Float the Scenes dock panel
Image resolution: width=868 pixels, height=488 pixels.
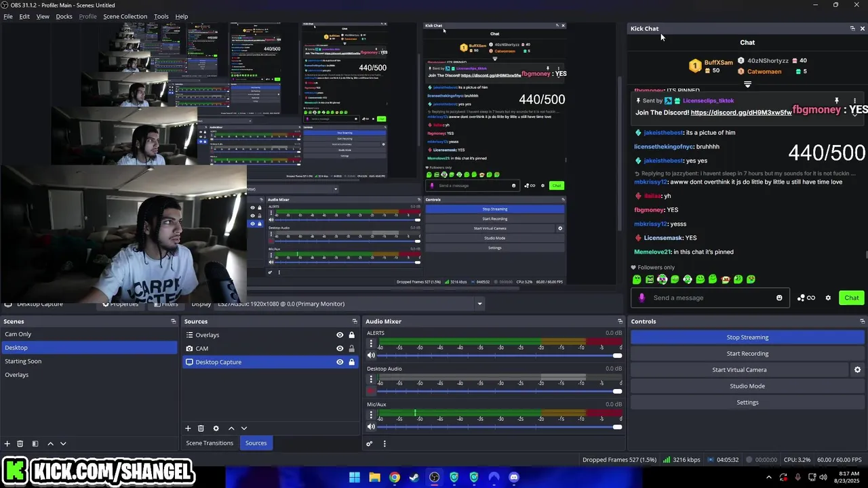point(173,321)
